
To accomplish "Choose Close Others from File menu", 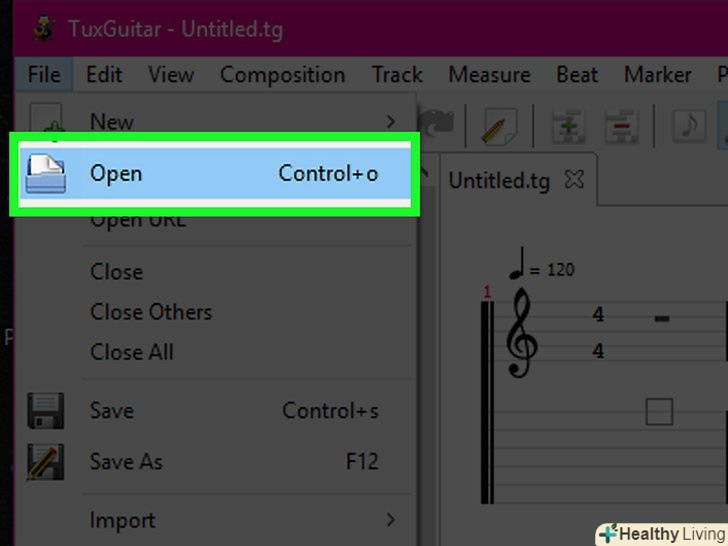I will (x=151, y=312).
